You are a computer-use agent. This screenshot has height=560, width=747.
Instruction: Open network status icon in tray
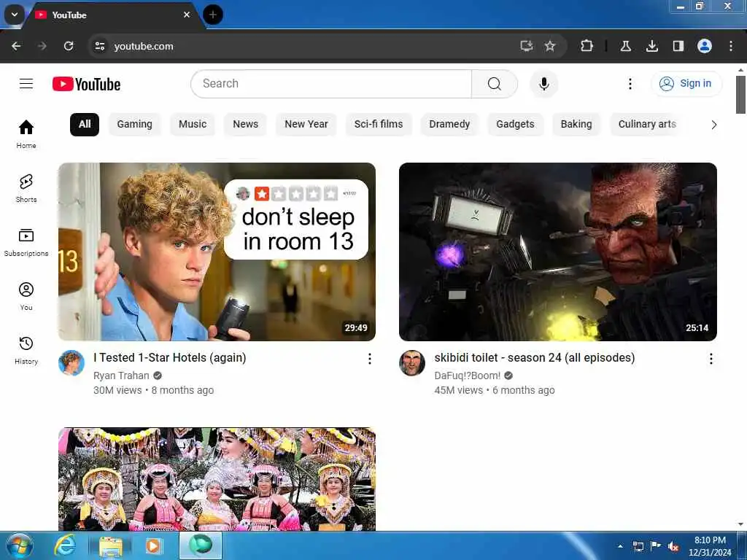(638, 546)
